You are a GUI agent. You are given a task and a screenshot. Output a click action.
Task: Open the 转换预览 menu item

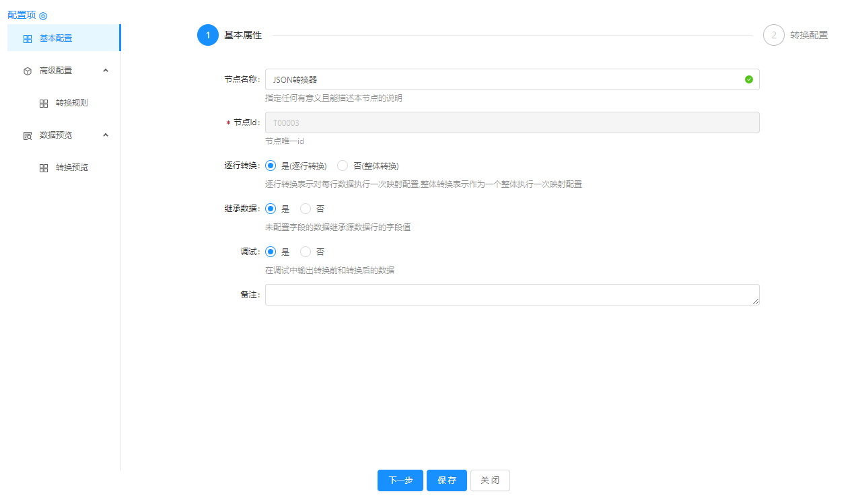(71, 168)
